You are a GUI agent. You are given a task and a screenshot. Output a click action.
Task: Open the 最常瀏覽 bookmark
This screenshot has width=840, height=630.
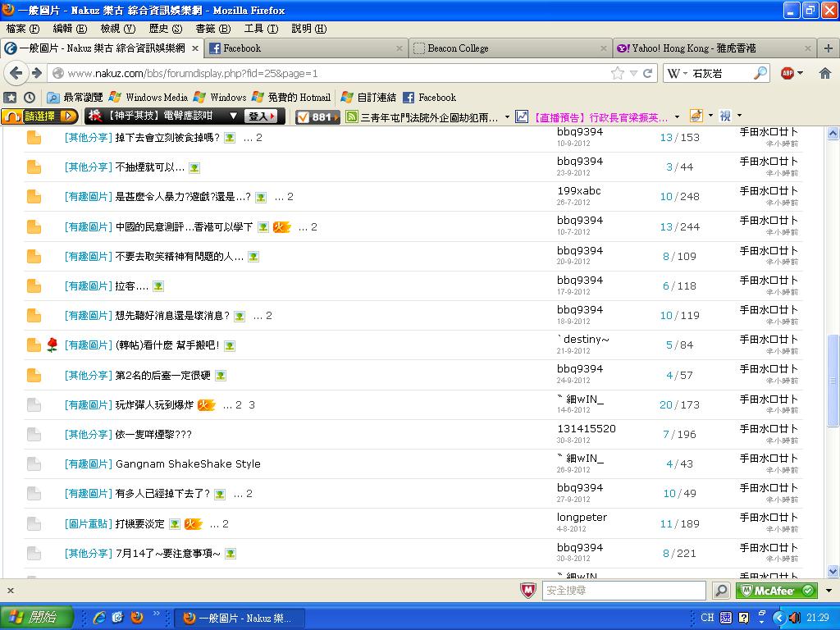pyautogui.click(x=75, y=98)
